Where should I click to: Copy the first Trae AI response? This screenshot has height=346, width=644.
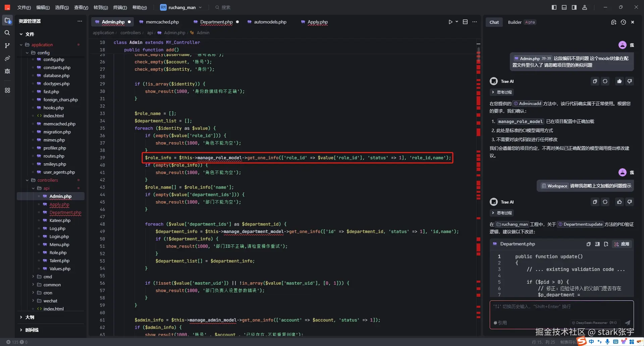pyautogui.click(x=595, y=81)
